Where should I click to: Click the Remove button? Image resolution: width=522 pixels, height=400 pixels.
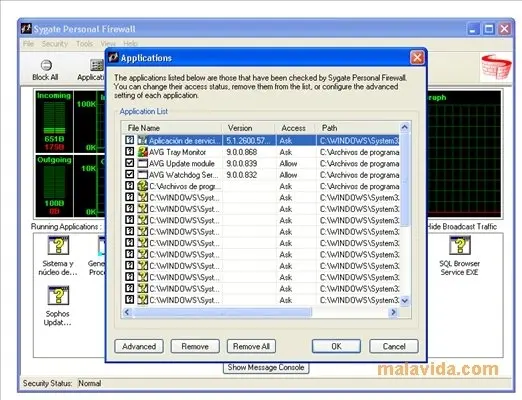coord(195,346)
